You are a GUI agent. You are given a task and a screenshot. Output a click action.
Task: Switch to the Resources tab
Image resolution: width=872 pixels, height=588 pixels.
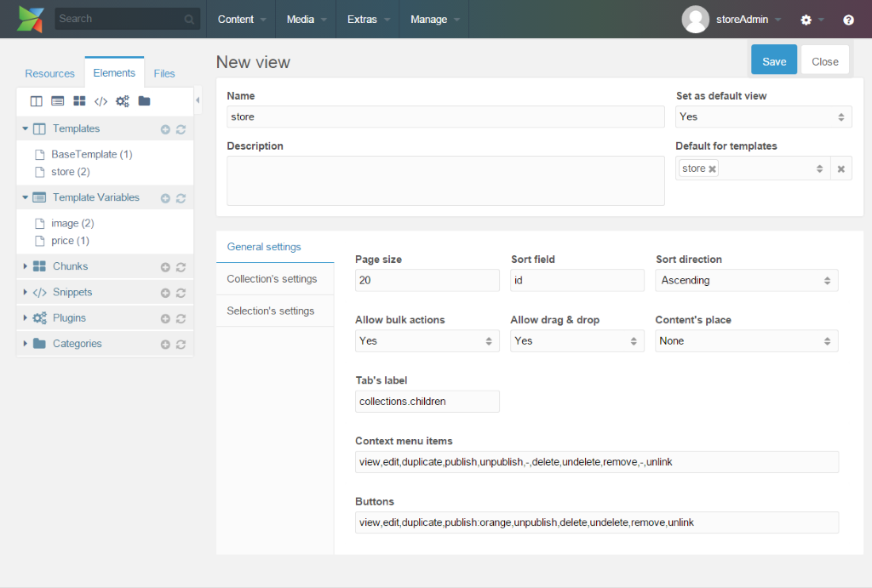click(49, 73)
